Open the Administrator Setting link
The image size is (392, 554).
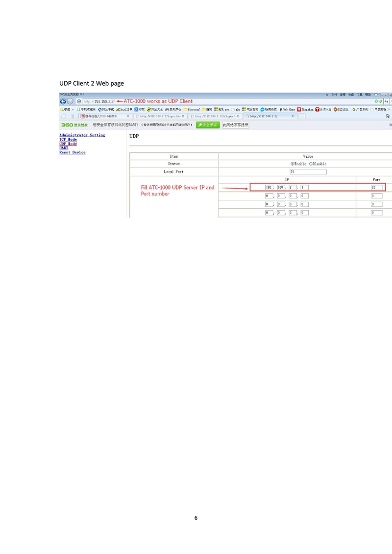82,135
